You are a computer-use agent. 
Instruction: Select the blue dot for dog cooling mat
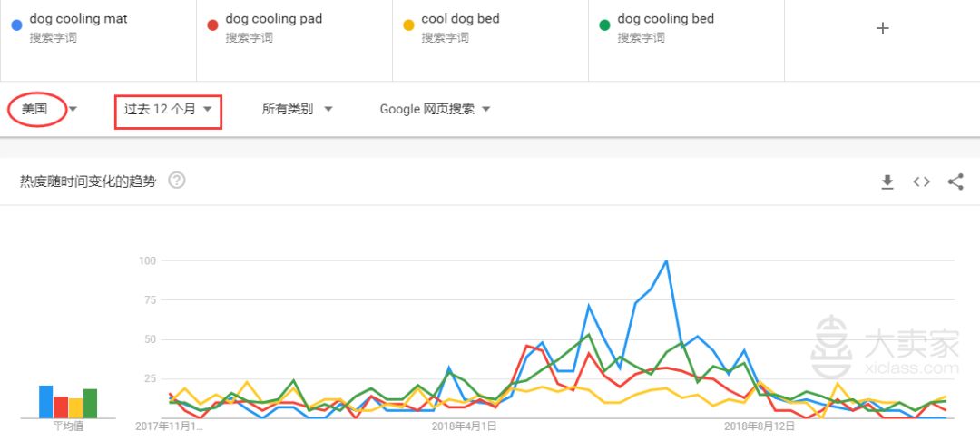tap(17, 25)
